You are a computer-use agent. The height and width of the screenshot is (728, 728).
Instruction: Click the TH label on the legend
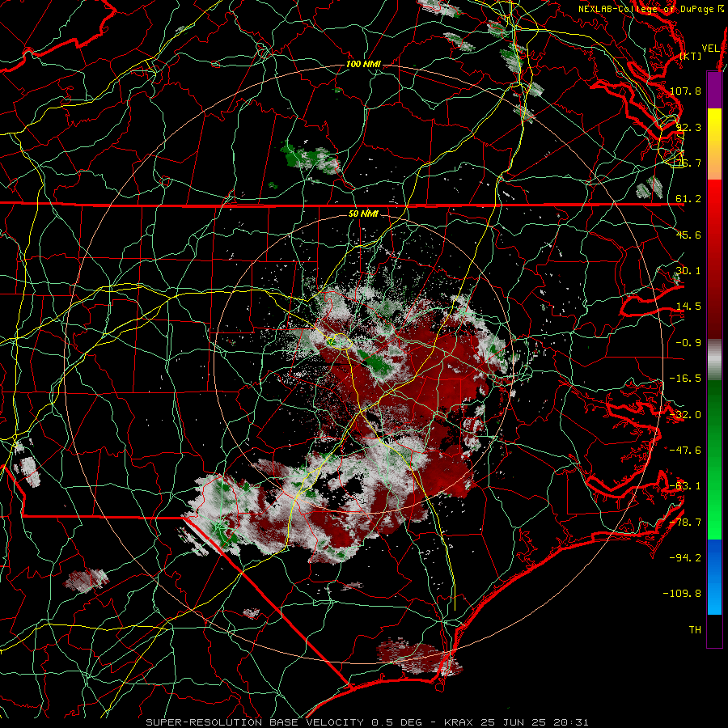click(695, 629)
